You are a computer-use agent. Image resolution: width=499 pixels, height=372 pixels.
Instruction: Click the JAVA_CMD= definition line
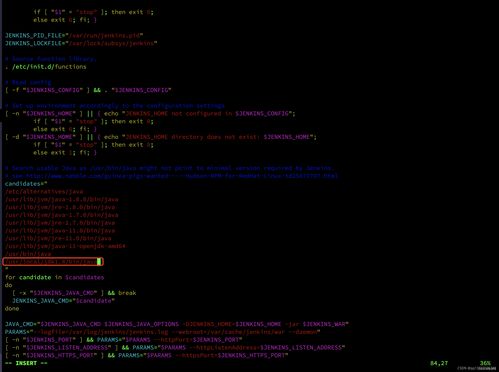point(177,324)
